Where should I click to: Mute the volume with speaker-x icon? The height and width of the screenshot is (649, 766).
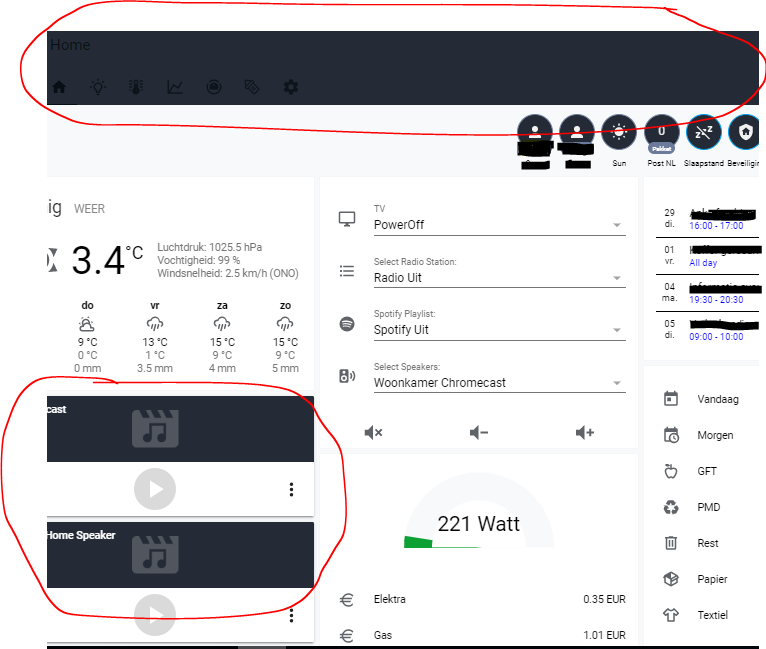click(373, 432)
